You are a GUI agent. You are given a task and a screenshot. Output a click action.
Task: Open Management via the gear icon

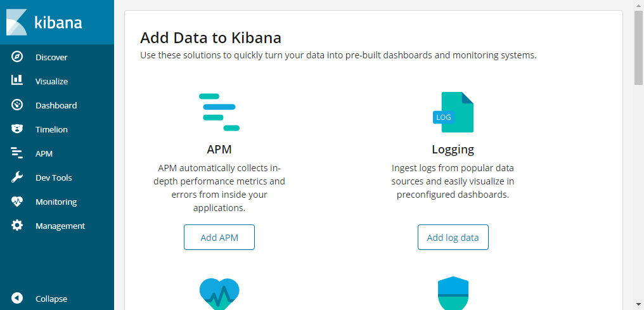click(x=17, y=226)
